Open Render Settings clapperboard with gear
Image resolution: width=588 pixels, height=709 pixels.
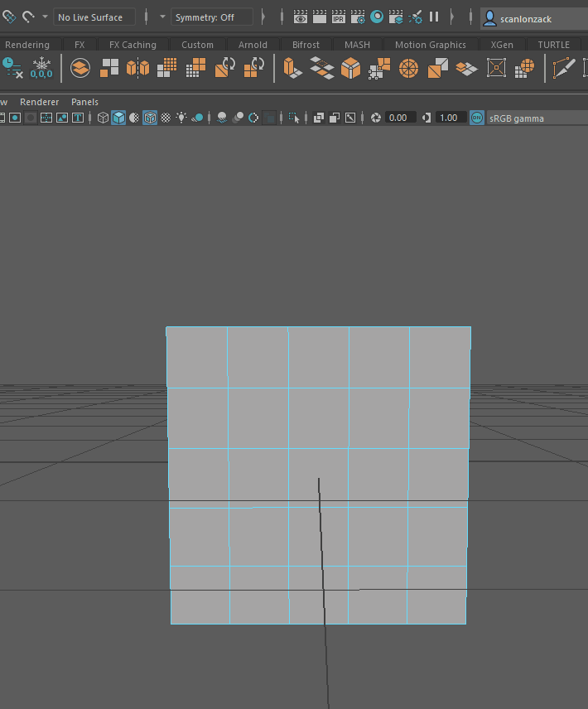point(358,17)
